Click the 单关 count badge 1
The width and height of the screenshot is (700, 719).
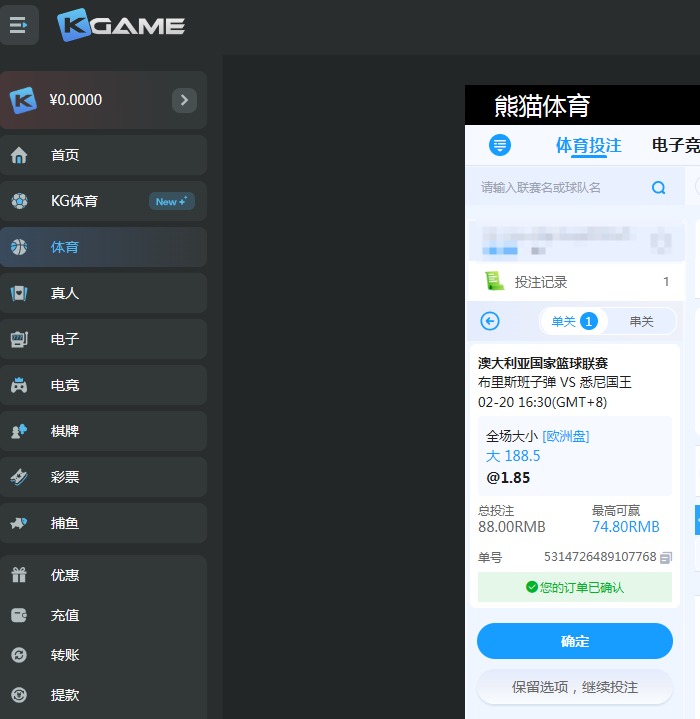click(x=589, y=321)
